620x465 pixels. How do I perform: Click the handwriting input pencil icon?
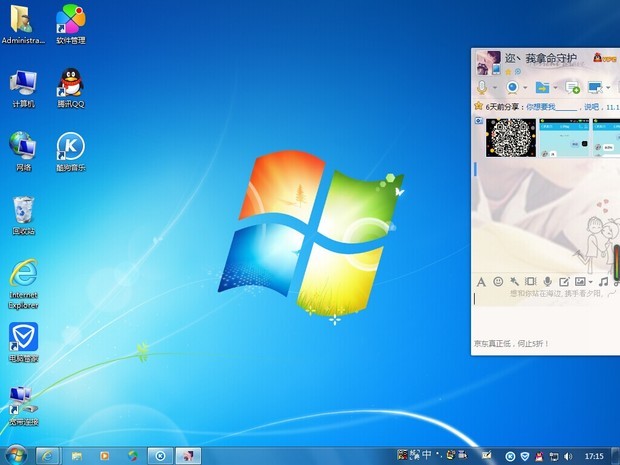(x=563, y=282)
